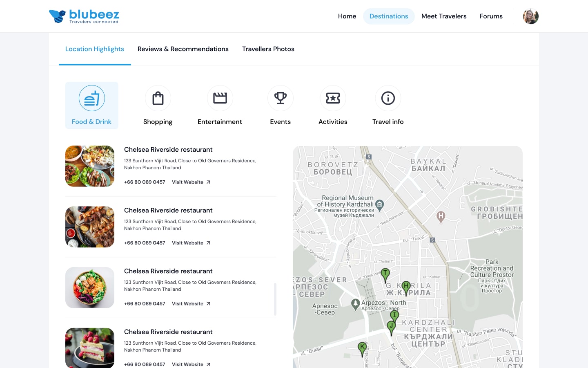Click the restaurant list scrollbar
588x368 pixels.
275,299
